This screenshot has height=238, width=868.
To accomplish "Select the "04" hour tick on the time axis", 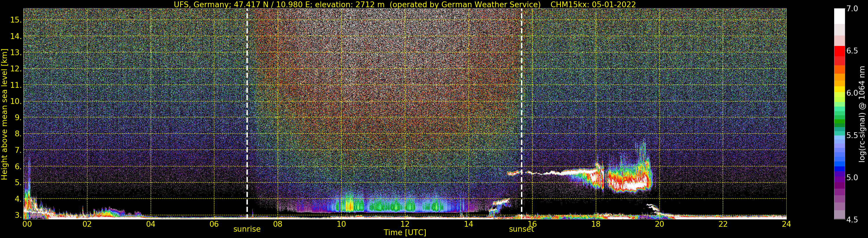I will pyautogui.click(x=151, y=224).
